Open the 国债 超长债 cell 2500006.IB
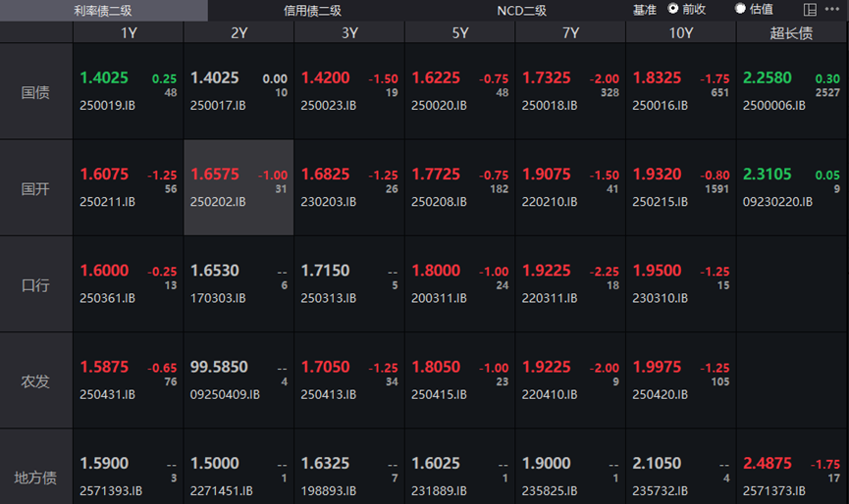849x504 pixels. coord(791,91)
